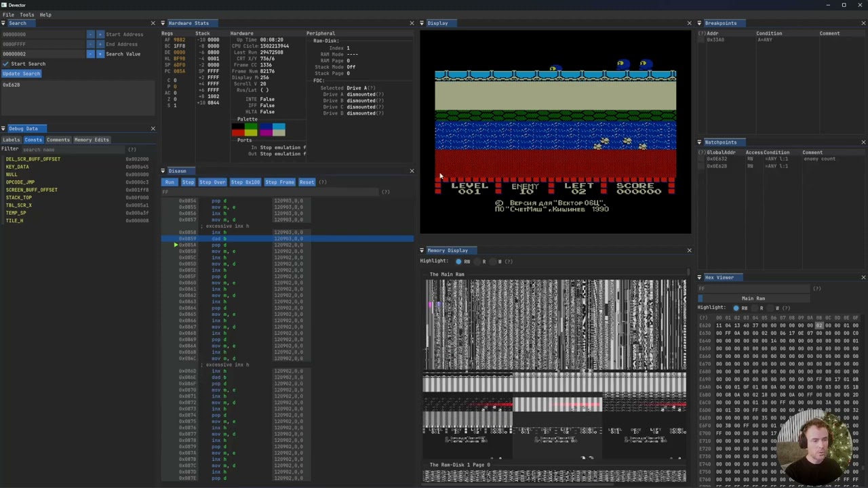The height and width of the screenshot is (488, 868).
Task: Select RW highlight in Memory Display
Action: pos(459,262)
